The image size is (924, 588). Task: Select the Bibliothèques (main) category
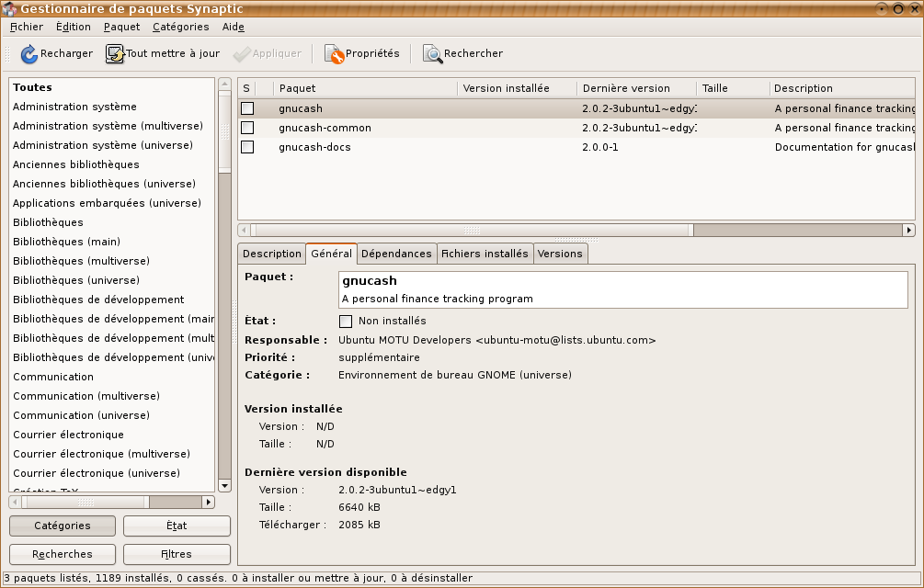[112, 242]
